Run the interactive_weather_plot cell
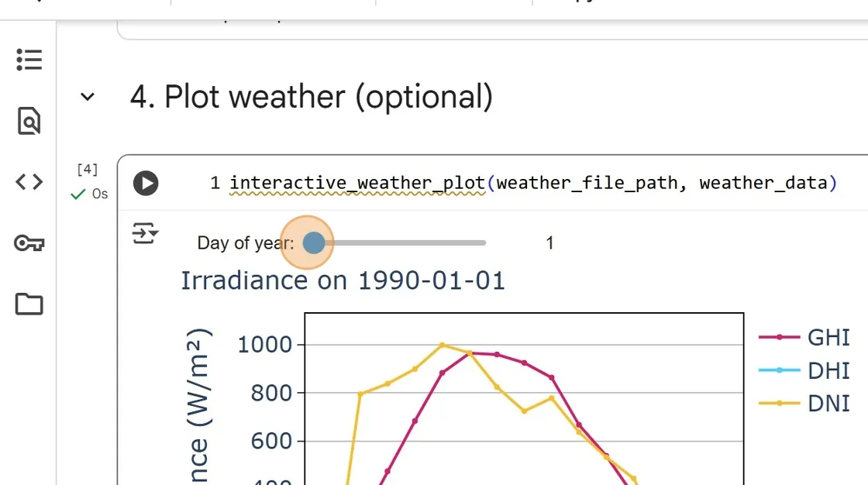868x485 pixels. click(x=146, y=183)
